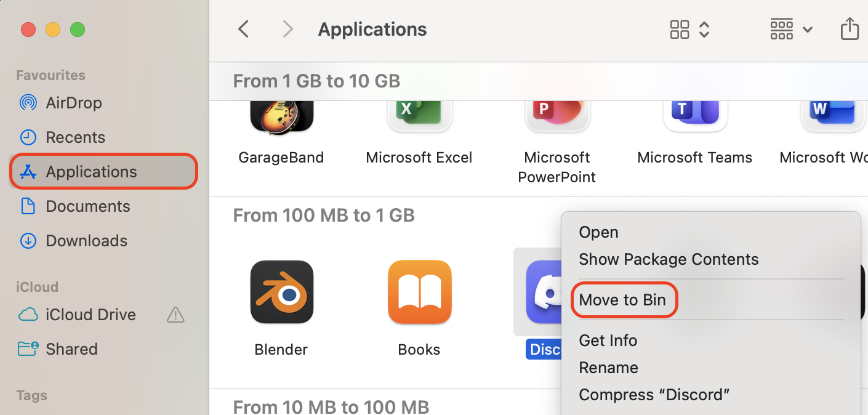Viewport: 868px width, 415px height.
Task: Select the Discord app icon
Action: pyautogui.click(x=542, y=292)
